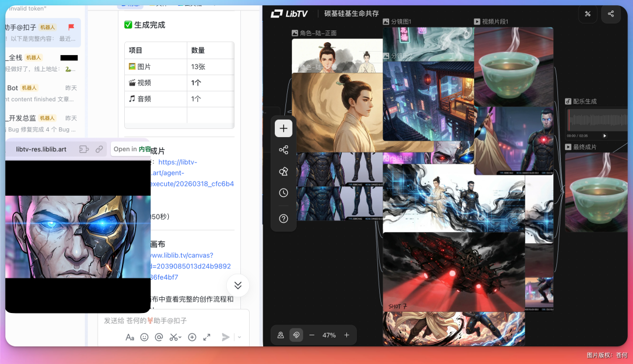Select the shapes tool in the canvas toolbar
This screenshot has height=364, width=633.
coord(284,171)
